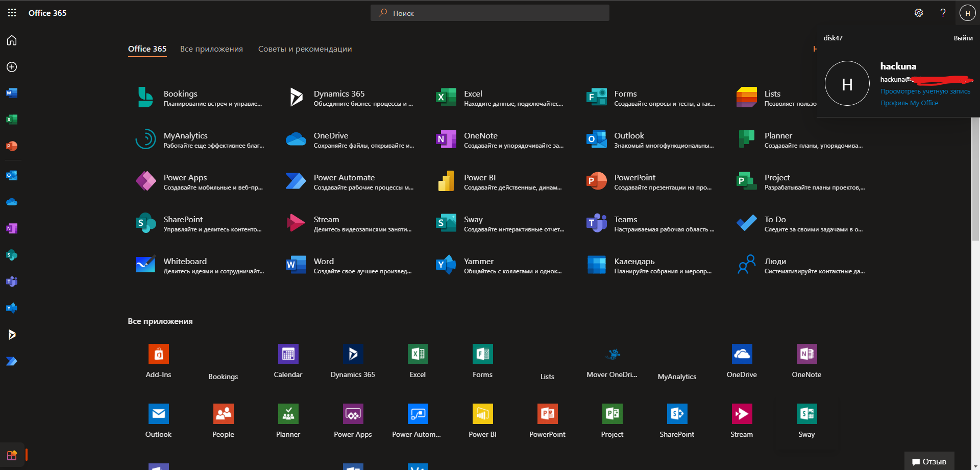
Task: Open the Whiteboard tile with Делитесь идеями description
Action: [x=199, y=265]
